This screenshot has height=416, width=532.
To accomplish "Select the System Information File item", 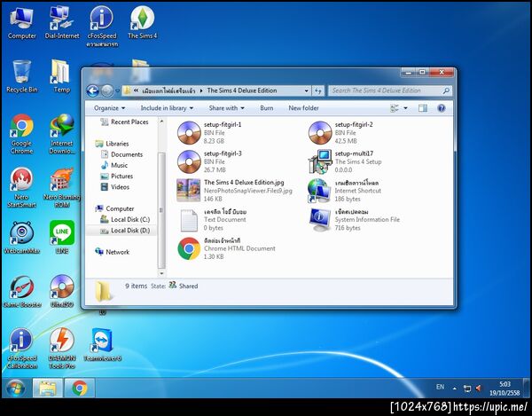I will pos(354,220).
